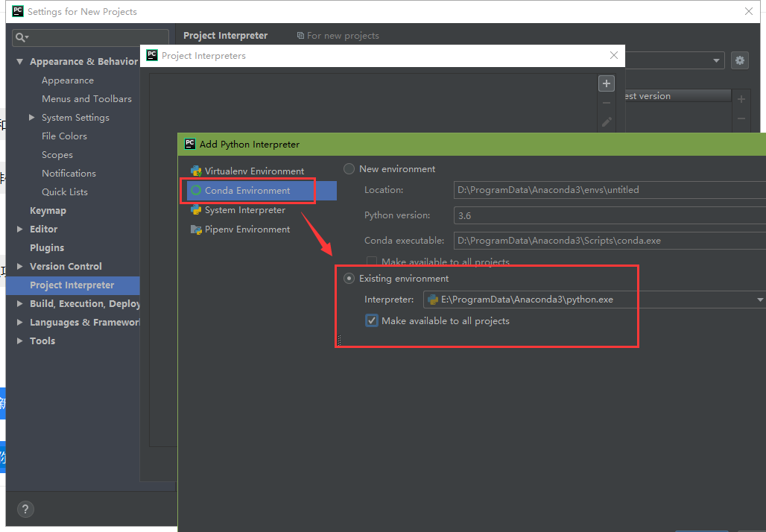Uncheck Make available to all projects under Existing environment
The image size is (766, 532).
[372, 320]
